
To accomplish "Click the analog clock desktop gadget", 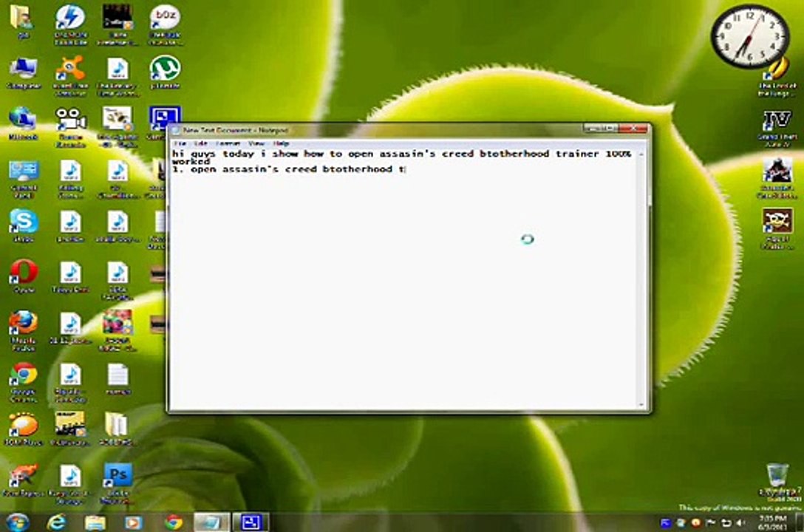I will tap(750, 37).
